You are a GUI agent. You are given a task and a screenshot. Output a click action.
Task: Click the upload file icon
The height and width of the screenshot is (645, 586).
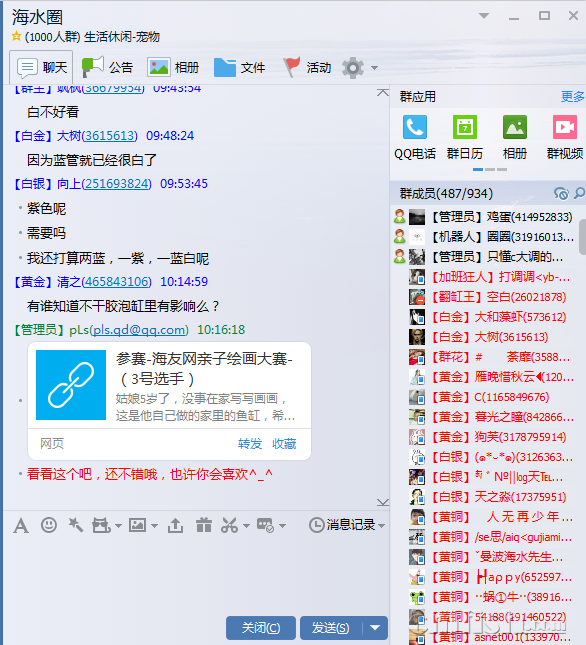(176, 525)
